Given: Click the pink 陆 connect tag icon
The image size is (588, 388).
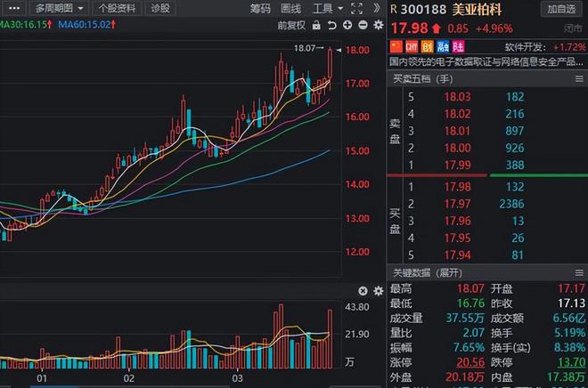Looking at the screenshot, I should (x=458, y=46).
